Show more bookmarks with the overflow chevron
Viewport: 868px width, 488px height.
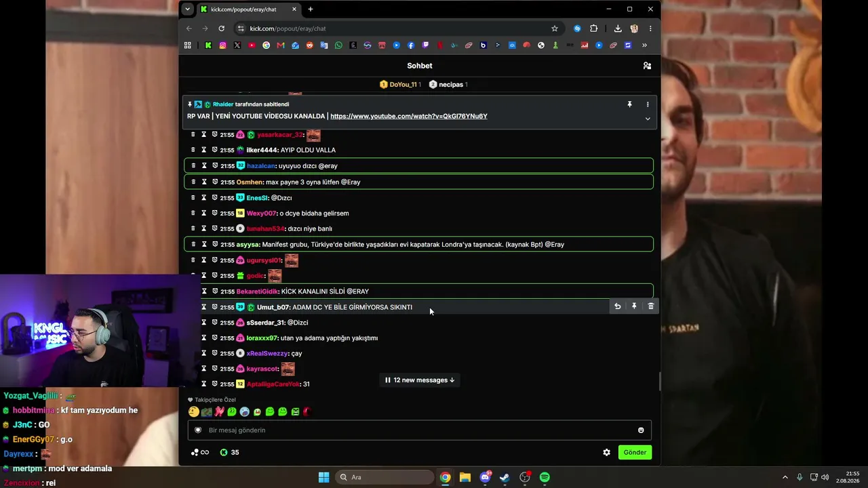coord(644,45)
